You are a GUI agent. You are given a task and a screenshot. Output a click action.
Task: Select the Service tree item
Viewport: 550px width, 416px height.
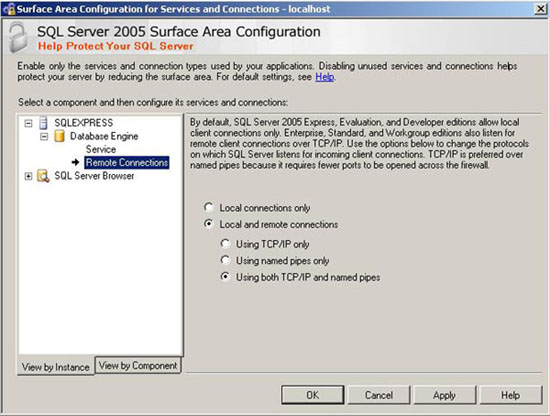101,149
